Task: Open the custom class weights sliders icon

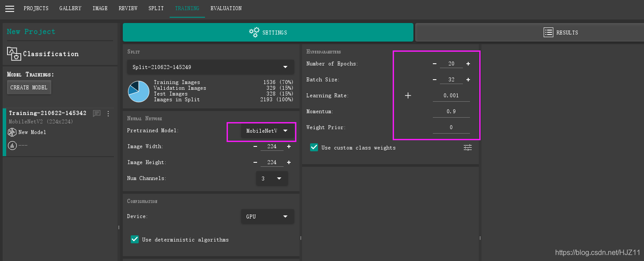Action: pos(468,147)
